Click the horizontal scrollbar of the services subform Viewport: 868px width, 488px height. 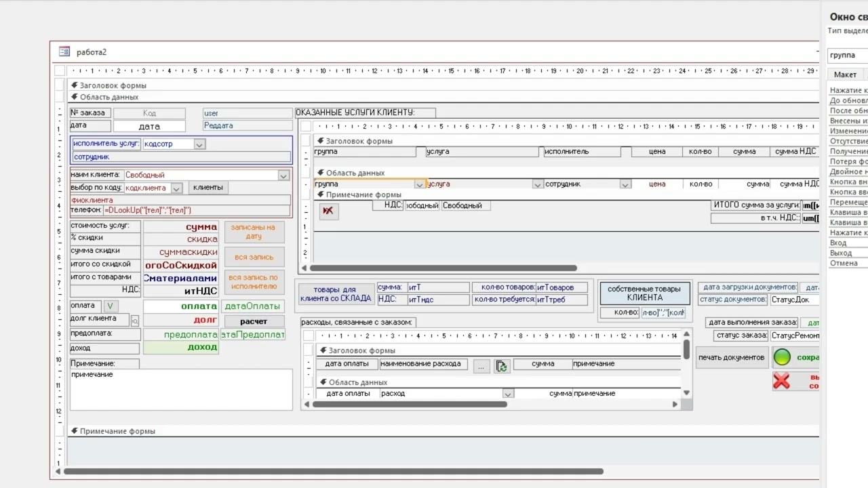click(443, 268)
